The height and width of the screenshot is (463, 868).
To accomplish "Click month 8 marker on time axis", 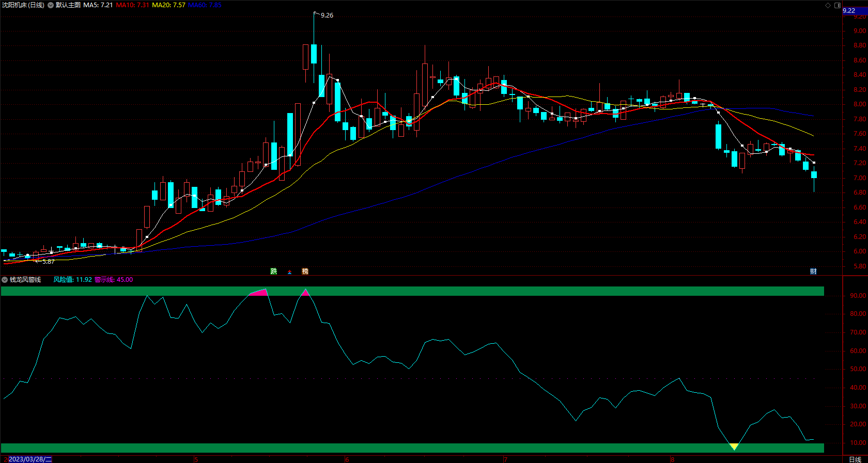I will [672, 459].
